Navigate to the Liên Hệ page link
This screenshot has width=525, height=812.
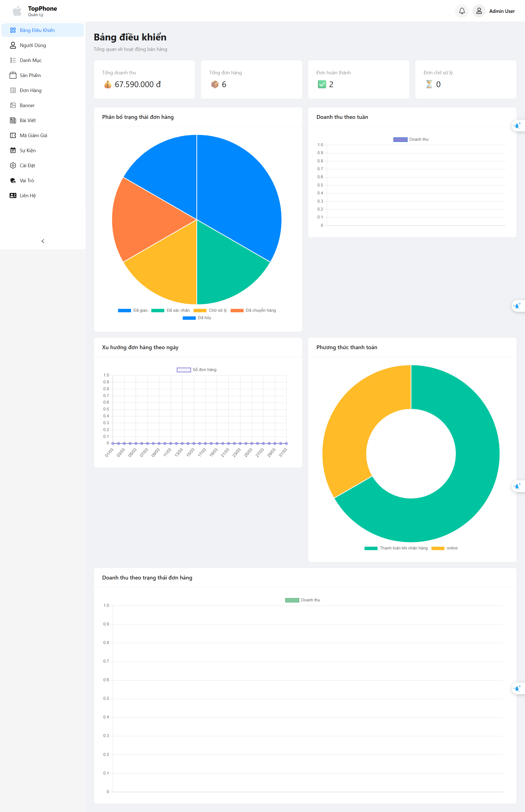[x=28, y=196]
